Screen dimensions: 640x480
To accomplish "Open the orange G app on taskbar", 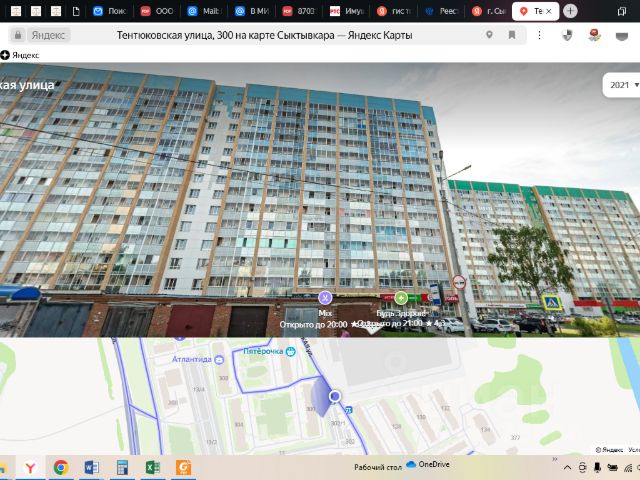I will (183, 467).
